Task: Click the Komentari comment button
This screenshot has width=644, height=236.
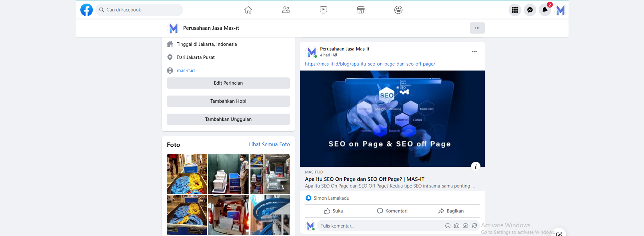Action: [392, 211]
